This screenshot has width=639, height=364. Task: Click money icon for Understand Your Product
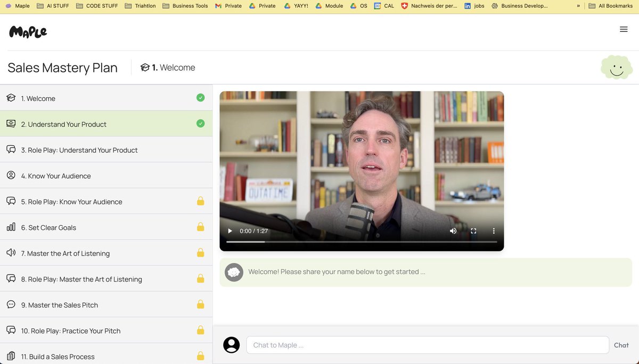pyautogui.click(x=11, y=123)
